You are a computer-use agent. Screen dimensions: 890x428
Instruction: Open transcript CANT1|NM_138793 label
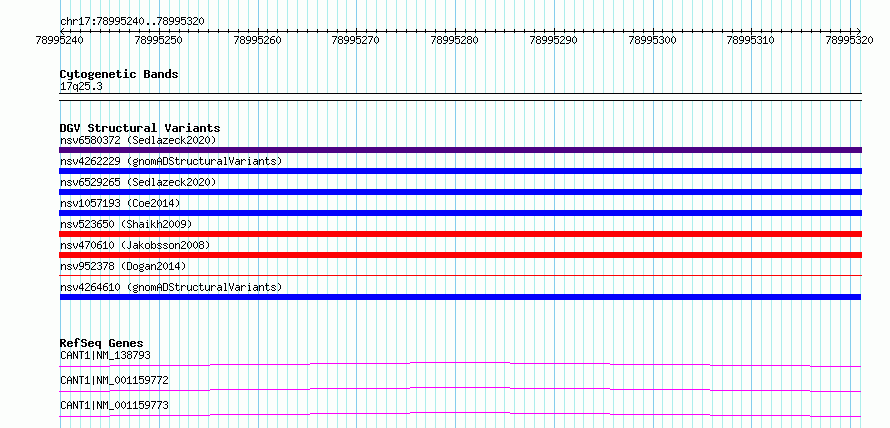[105, 355]
